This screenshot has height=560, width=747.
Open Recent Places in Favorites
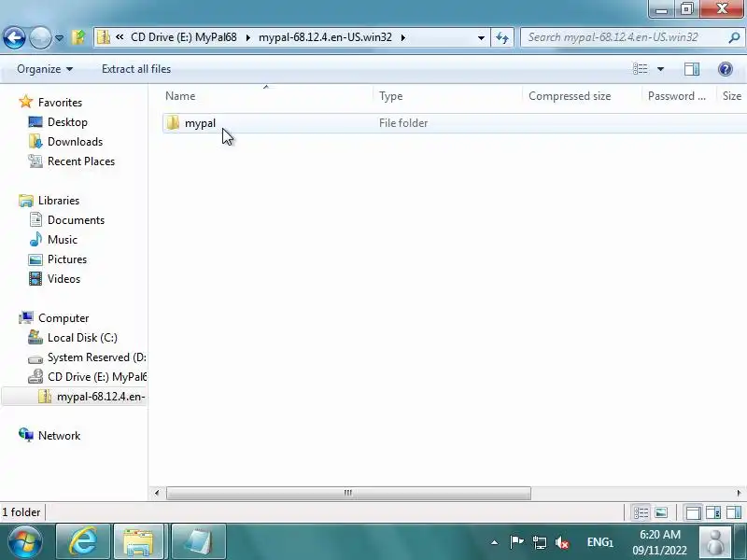click(x=81, y=161)
